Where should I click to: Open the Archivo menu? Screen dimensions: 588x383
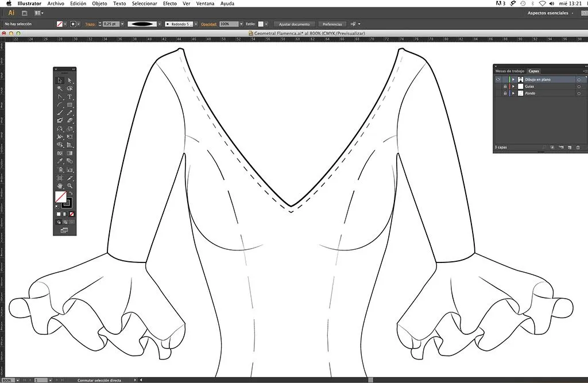click(x=56, y=3)
